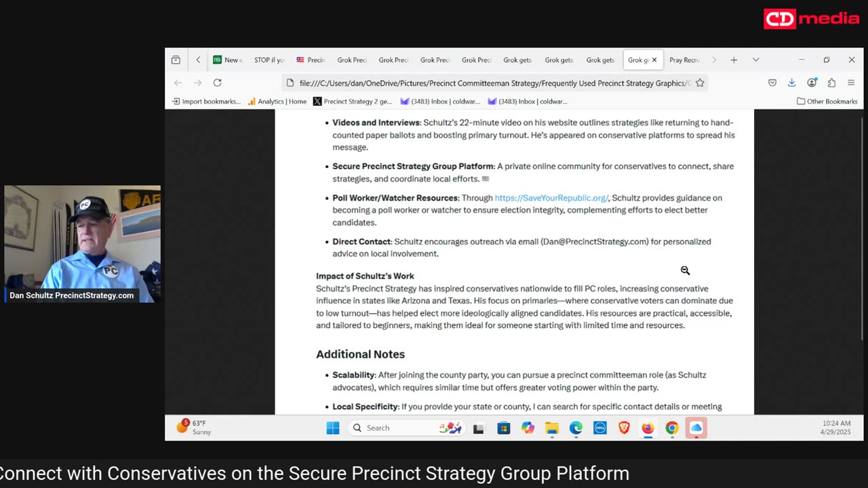Open Task View from the taskbar
Screen dimensions: 868x488
pos(479,428)
